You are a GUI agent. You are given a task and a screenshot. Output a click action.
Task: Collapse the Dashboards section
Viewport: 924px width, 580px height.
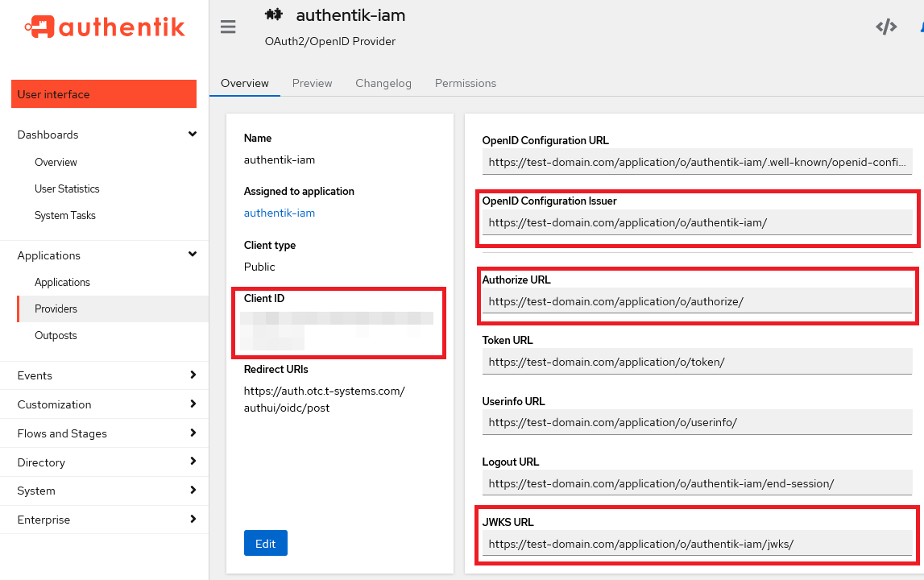[x=192, y=135]
